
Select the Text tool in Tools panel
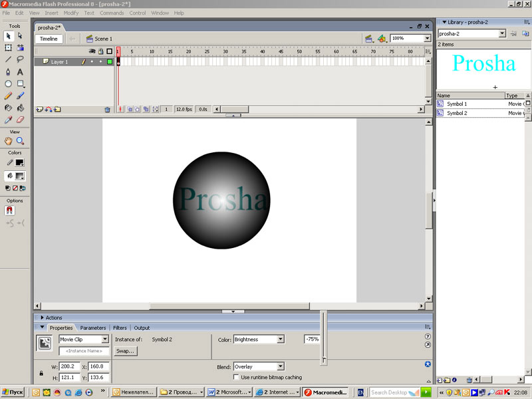click(20, 71)
